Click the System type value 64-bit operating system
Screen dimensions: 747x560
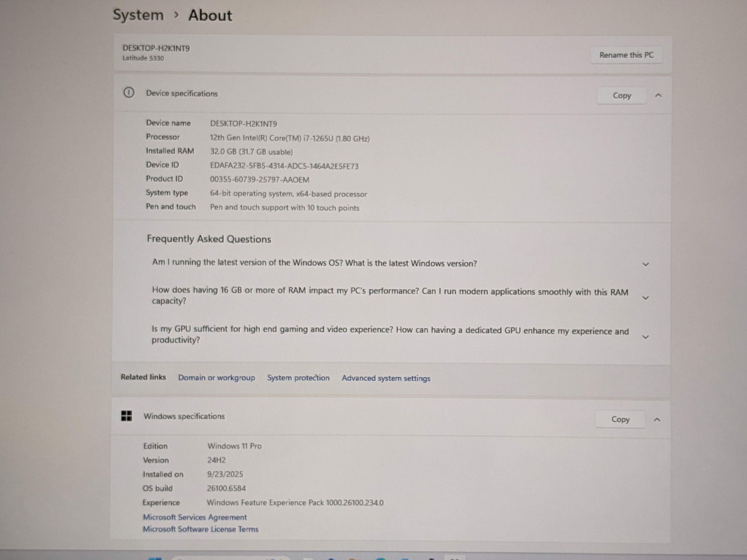click(289, 194)
